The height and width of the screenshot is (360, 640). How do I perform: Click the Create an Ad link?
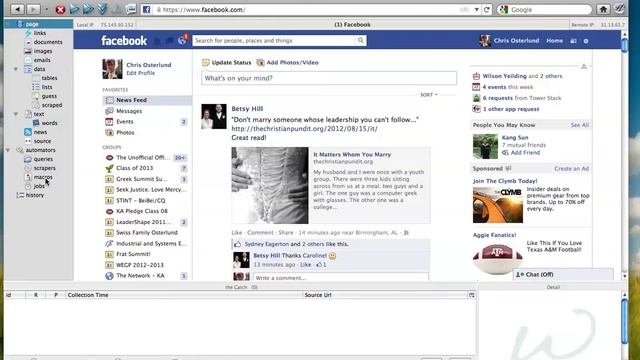click(x=571, y=169)
